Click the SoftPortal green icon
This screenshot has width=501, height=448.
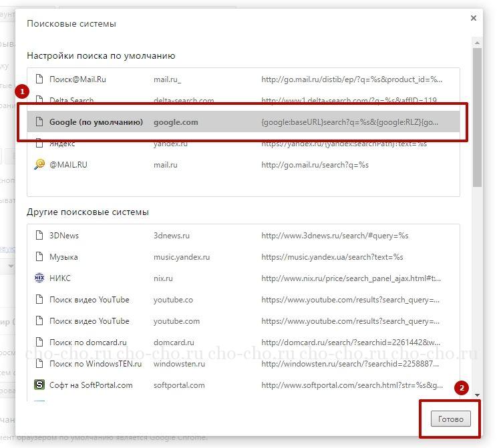coord(39,385)
